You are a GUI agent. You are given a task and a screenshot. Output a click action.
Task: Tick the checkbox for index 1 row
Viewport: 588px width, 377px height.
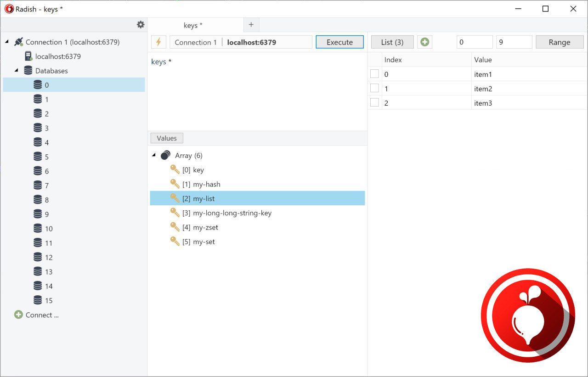coord(374,88)
